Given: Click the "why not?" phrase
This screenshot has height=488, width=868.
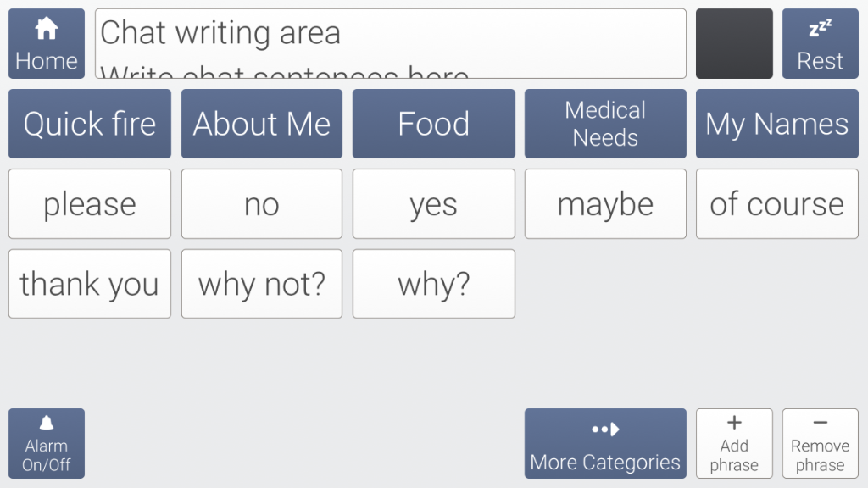Looking at the screenshot, I should tap(262, 284).
